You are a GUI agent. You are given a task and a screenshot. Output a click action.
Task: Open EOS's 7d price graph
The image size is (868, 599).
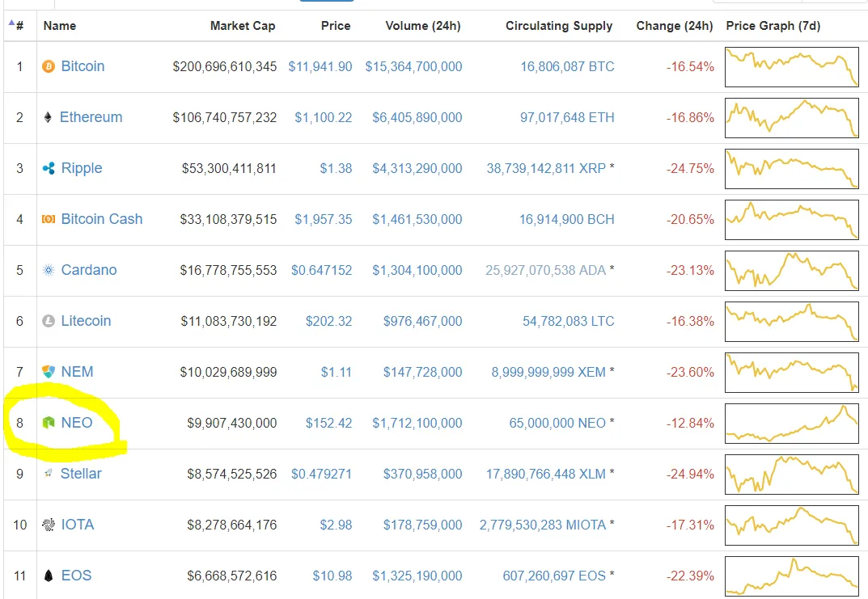pos(792,576)
